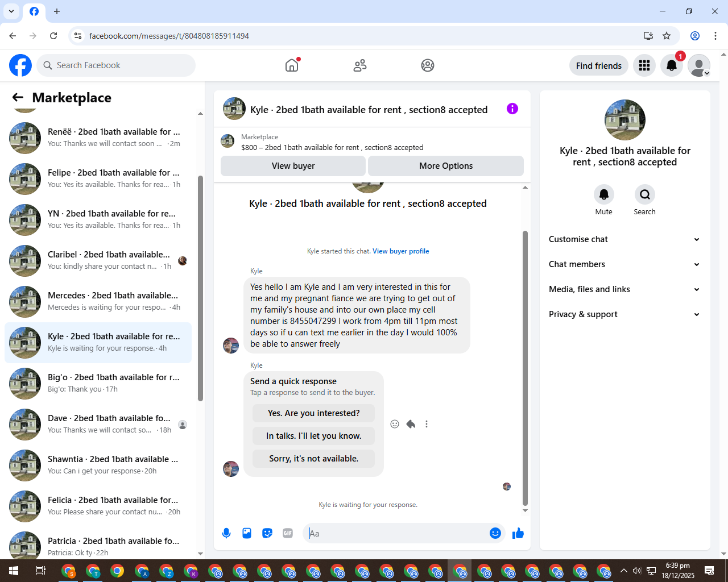This screenshot has width=728, height=582.
Task: Open Task View on the taskbar
Action: (x=41, y=571)
